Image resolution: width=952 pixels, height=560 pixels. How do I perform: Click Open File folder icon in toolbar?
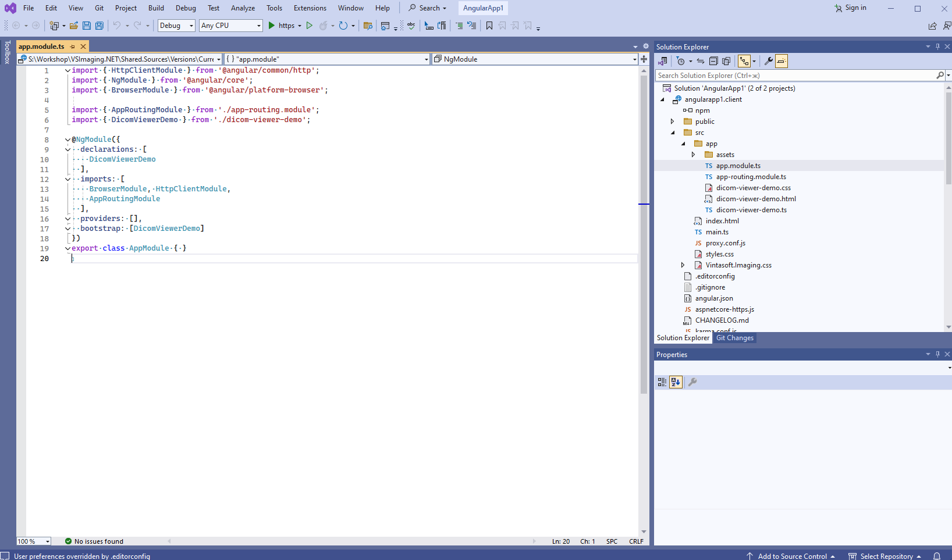tap(74, 26)
